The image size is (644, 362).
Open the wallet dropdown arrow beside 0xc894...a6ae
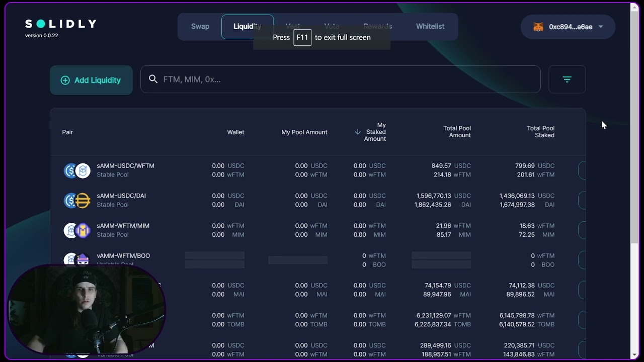pyautogui.click(x=601, y=27)
